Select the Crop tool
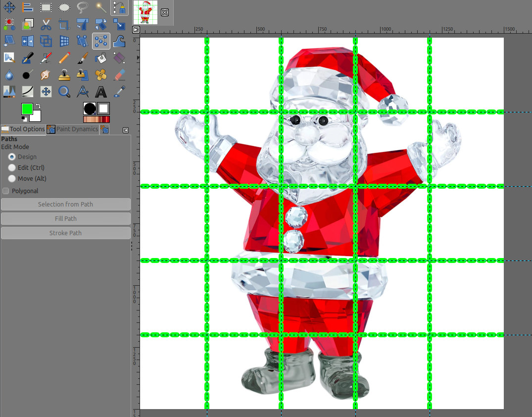Image resolution: width=532 pixels, height=417 pixels. coord(64,24)
